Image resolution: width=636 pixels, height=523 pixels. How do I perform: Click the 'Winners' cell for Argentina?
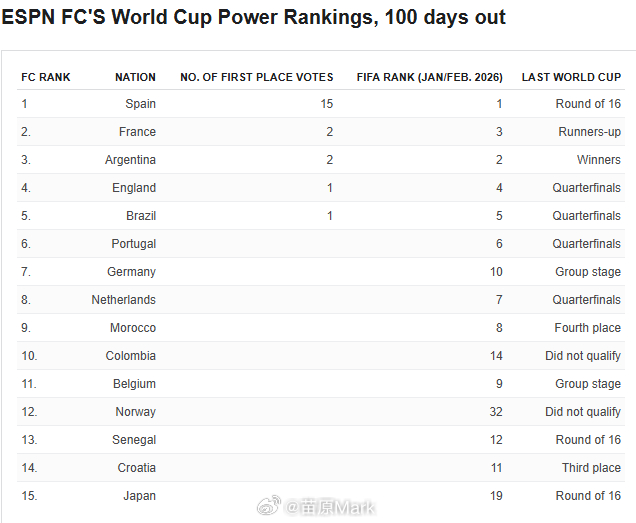coord(598,160)
